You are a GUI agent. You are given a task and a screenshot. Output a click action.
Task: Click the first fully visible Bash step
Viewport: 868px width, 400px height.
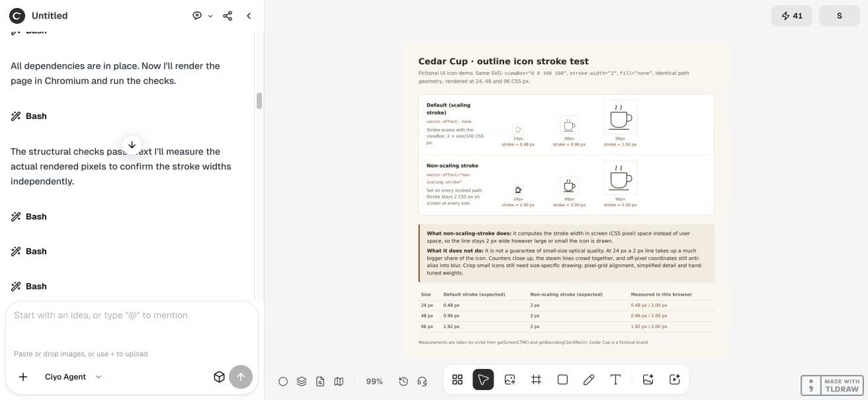pyautogui.click(x=29, y=116)
